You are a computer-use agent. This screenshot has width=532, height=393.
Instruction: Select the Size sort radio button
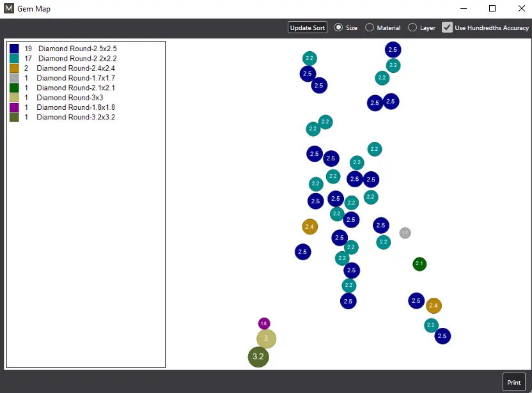click(338, 27)
